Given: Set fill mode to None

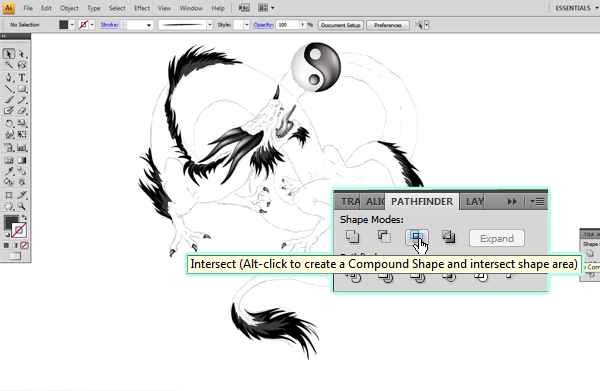Looking at the screenshot, I should pyautogui.click(x=24, y=245).
